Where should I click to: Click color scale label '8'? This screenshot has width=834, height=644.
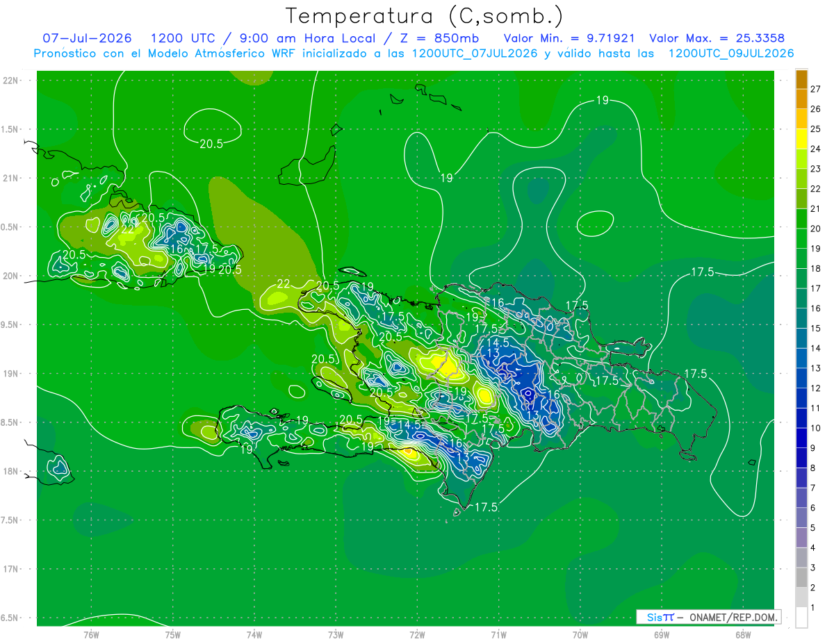(813, 468)
